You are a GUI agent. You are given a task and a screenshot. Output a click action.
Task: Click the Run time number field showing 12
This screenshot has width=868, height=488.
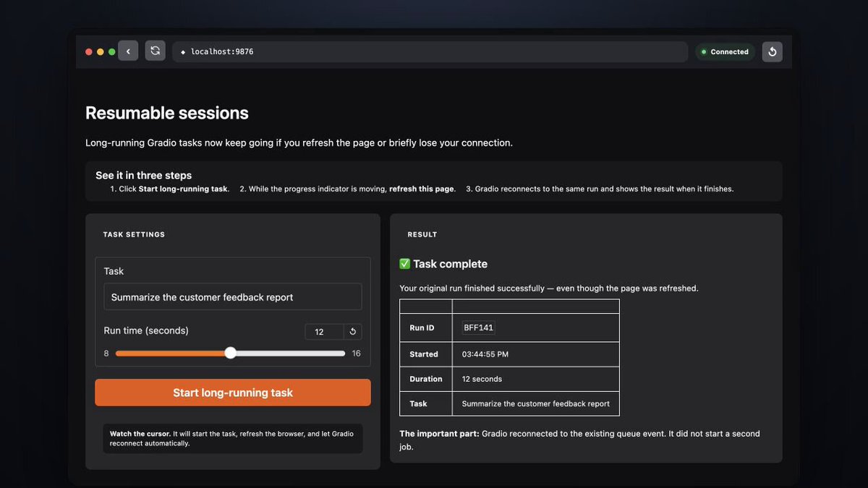coord(324,332)
